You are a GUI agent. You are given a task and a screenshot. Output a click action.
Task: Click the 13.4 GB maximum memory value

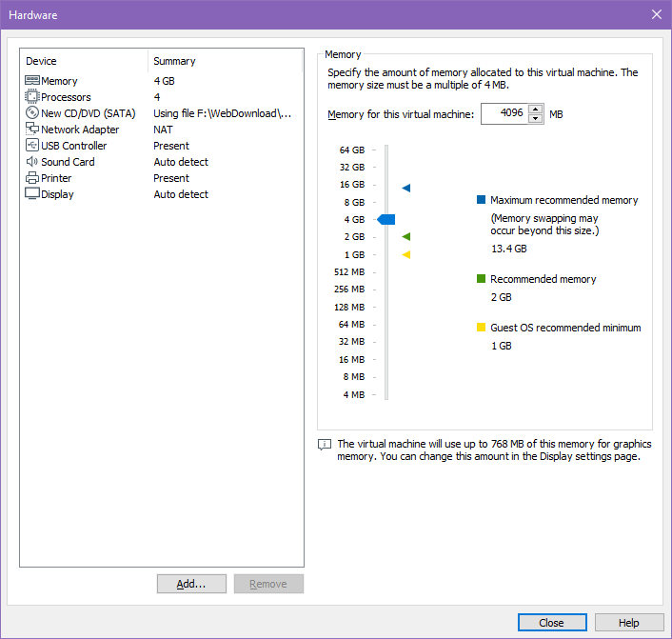(x=508, y=249)
